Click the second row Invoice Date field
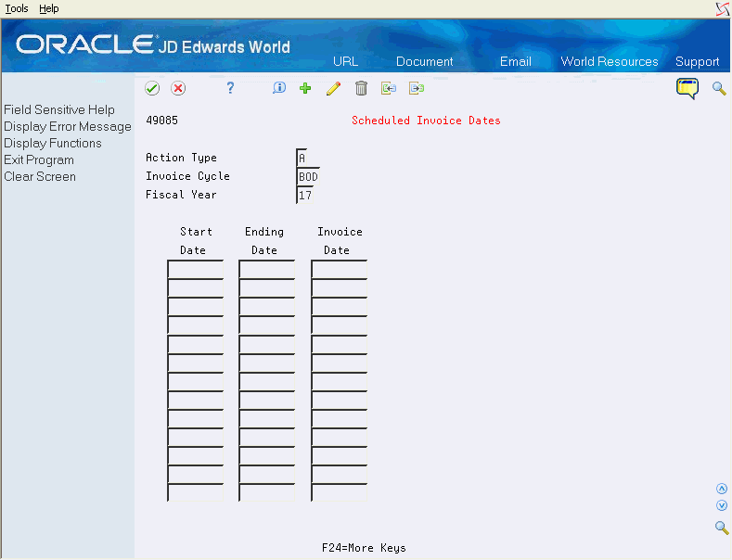 pyautogui.click(x=340, y=288)
